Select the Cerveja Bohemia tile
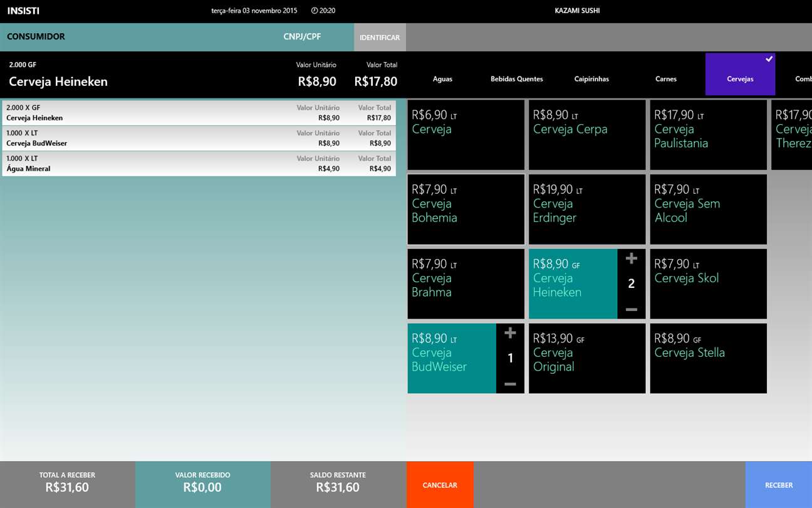The image size is (812, 508). tap(466, 209)
